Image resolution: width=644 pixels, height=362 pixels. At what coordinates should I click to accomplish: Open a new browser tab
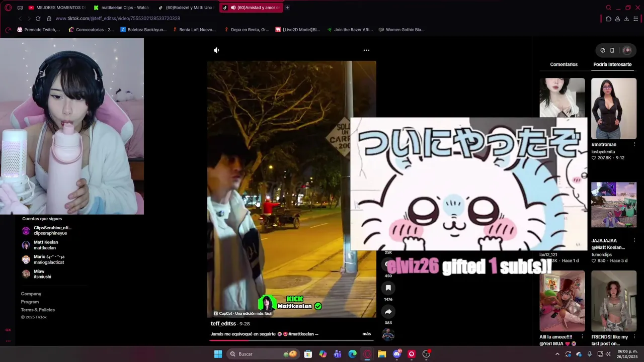click(287, 8)
